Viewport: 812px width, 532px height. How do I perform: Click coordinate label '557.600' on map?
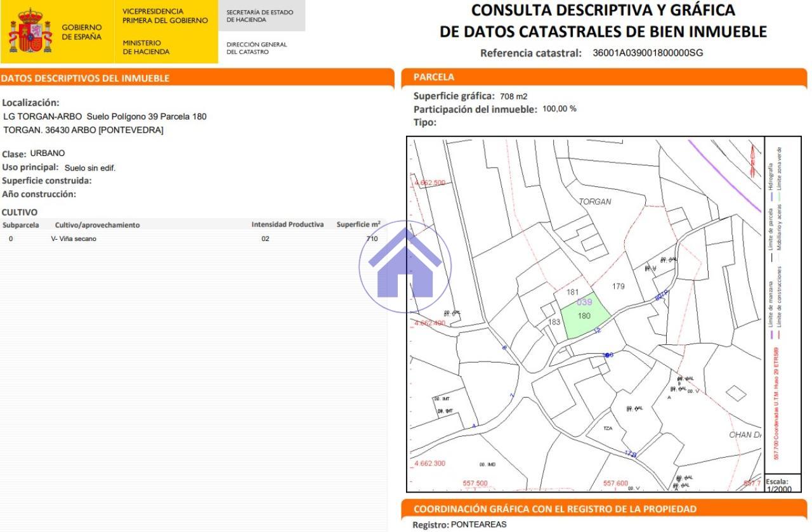(x=615, y=483)
